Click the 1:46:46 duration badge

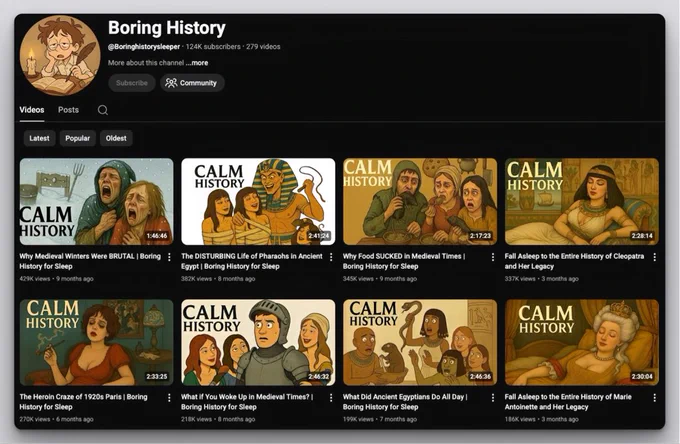click(157, 236)
